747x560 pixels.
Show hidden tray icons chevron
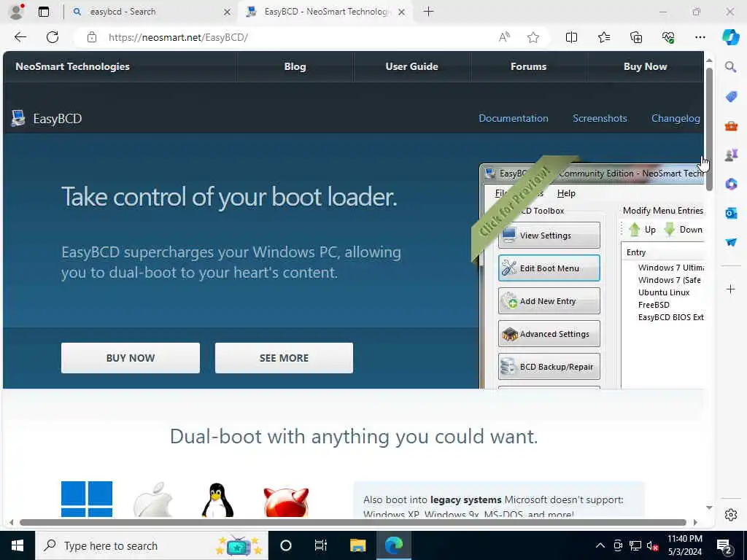[600, 545]
